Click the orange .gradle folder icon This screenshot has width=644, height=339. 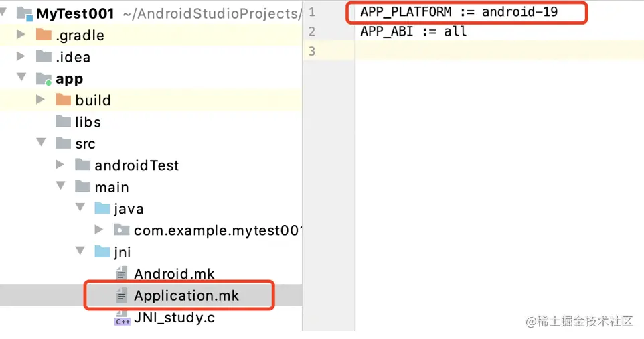tap(44, 35)
